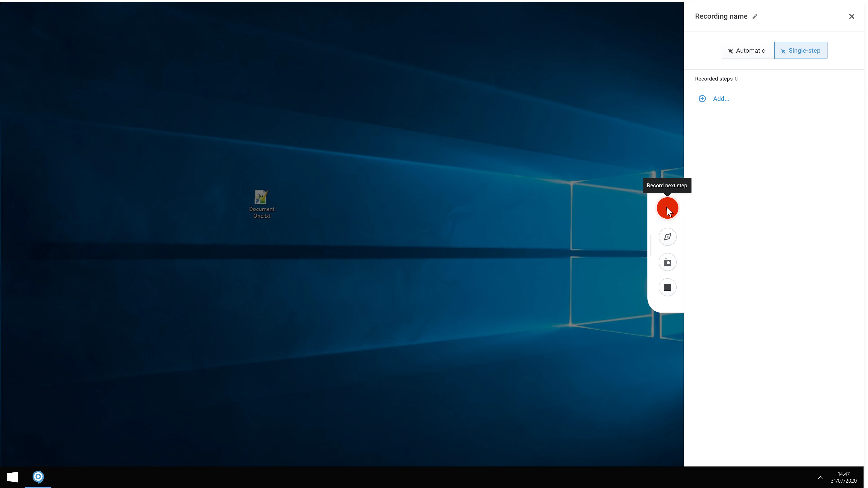This screenshot has width=868, height=488.
Task: Open the Windows Start menu
Action: [13, 477]
